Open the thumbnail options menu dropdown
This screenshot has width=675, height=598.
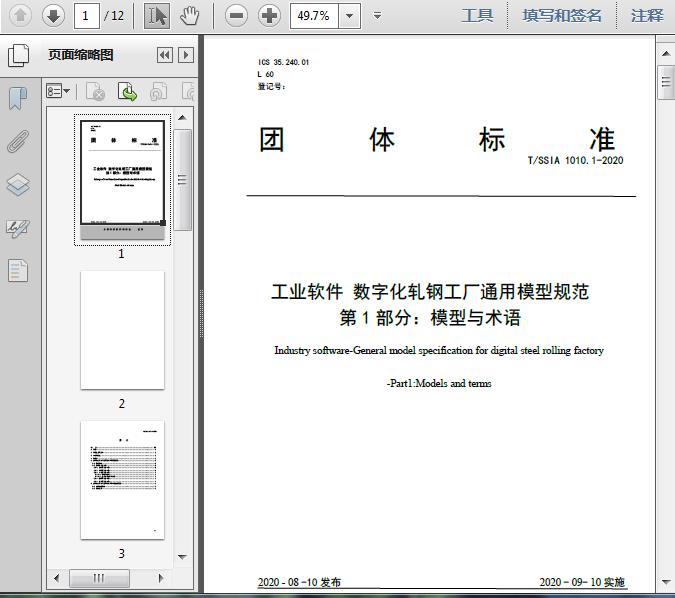[58, 91]
